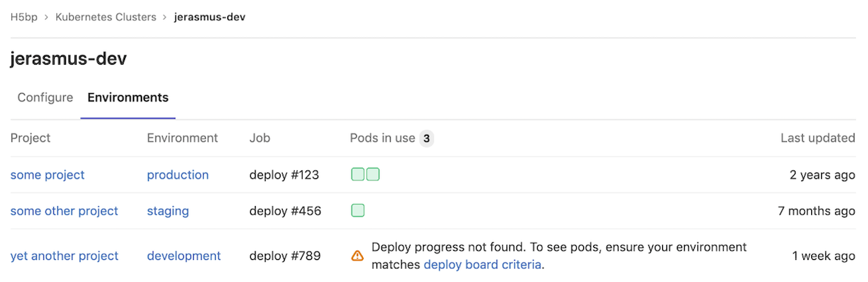The height and width of the screenshot is (282, 868).
Task: Open the staging environment link
Action: tap(168, 211)
